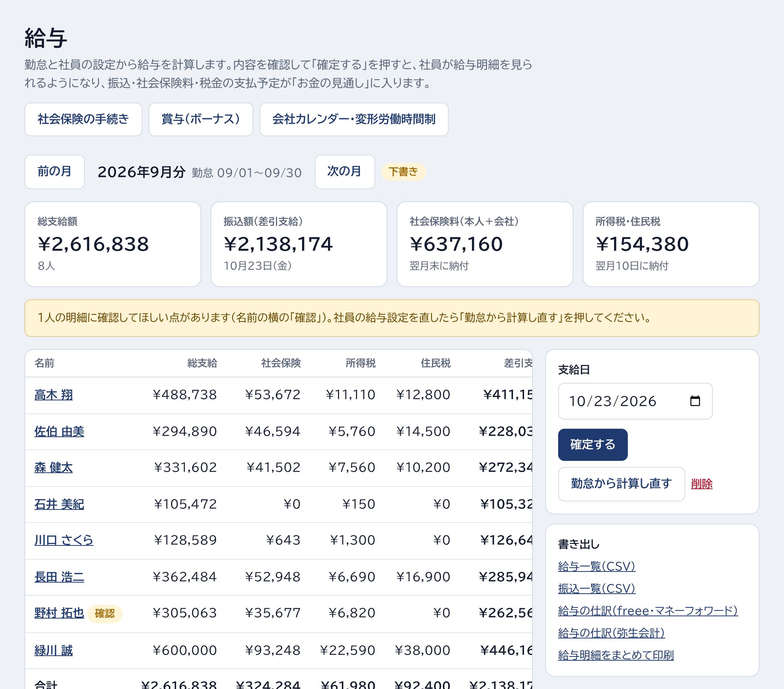Click the 社会保険 column header
784x689 pixels.
tap(281, 363)
